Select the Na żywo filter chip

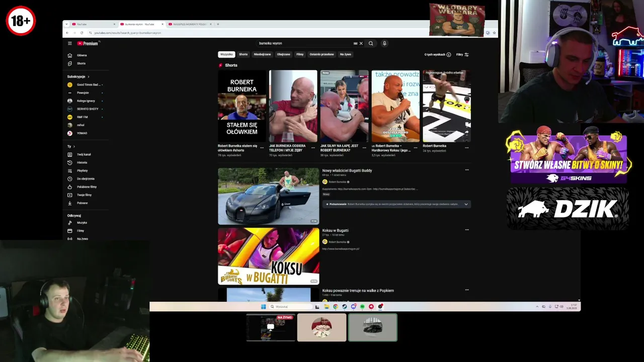(346, 54)
